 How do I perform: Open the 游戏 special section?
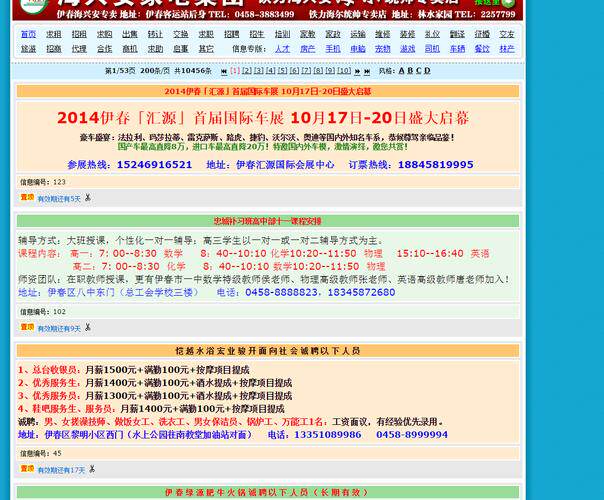(407, 49)
